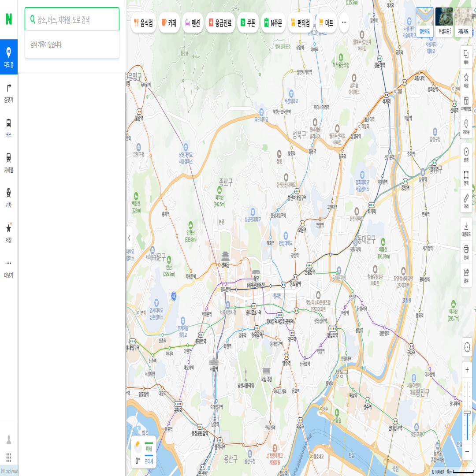This screenshot has height=476, width=476.
Task: Click the search field 장소, 버스, 지하철, 도로 검색
Action: tap(72, 20)
